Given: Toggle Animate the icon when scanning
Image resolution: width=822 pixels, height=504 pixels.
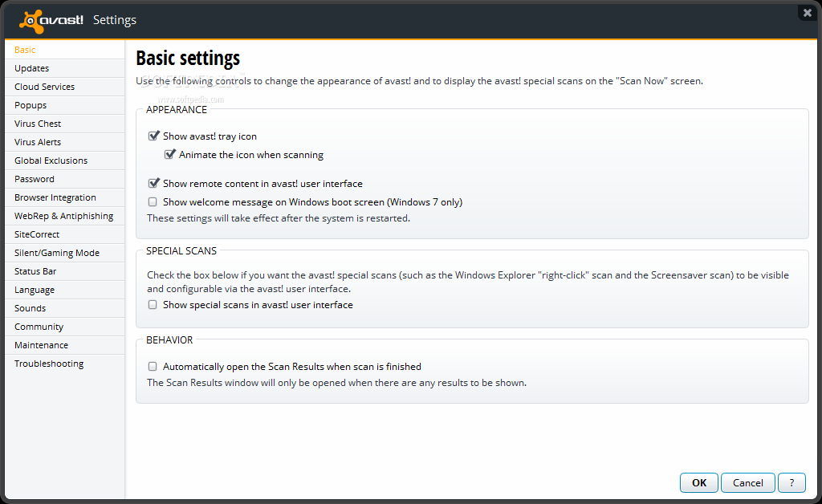Looking at the screenshot, I should pos(169,155).
